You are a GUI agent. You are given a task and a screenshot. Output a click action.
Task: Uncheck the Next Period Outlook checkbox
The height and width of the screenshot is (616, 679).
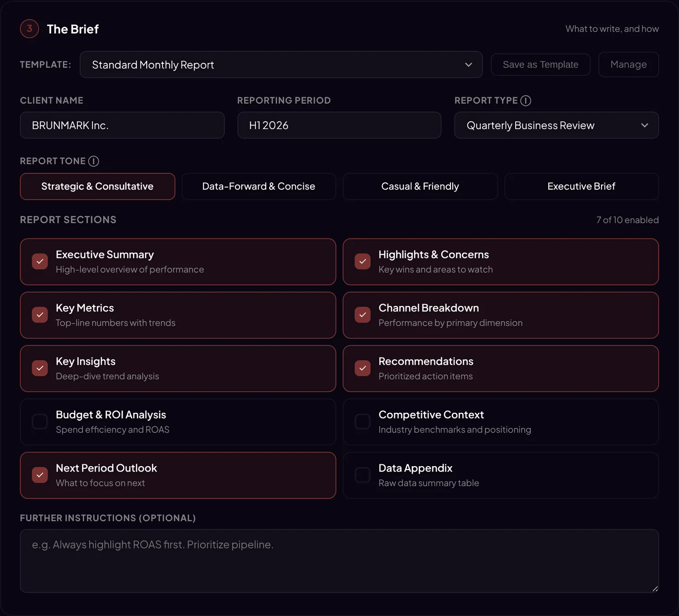[x=40, y=475]
